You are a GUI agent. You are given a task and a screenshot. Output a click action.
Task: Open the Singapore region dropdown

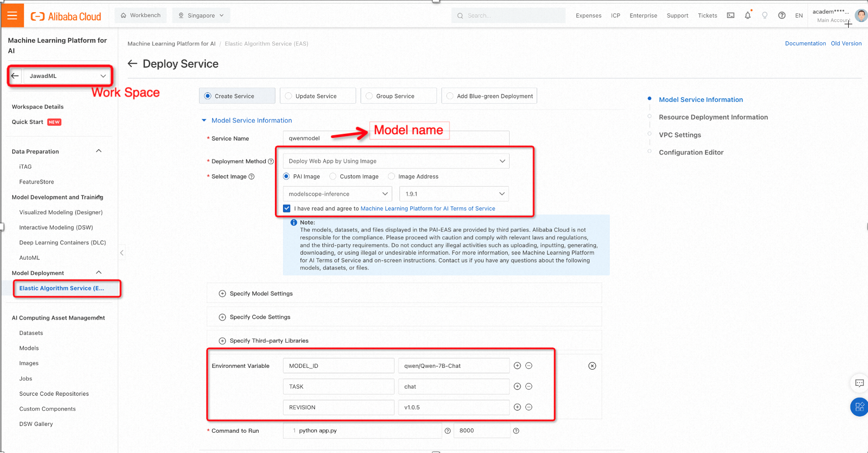pos(201,15)
